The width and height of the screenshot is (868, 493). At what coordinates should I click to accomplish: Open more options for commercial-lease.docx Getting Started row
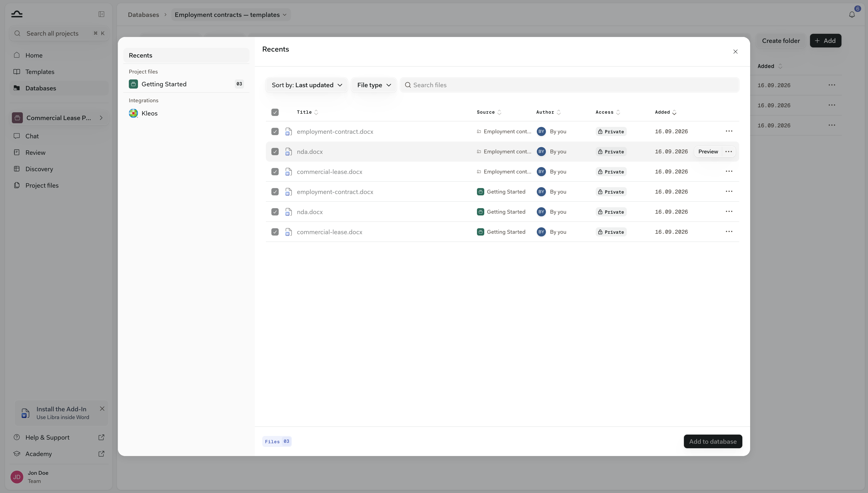[x=729, y=232]
